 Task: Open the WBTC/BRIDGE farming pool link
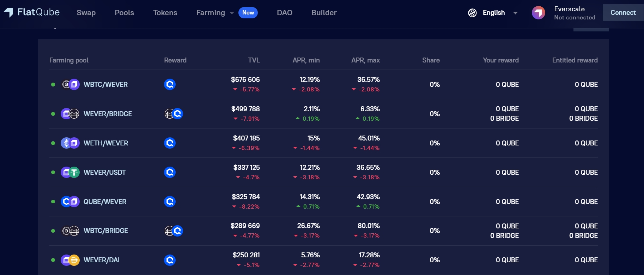pyautogui.click(x=106, y=231)
